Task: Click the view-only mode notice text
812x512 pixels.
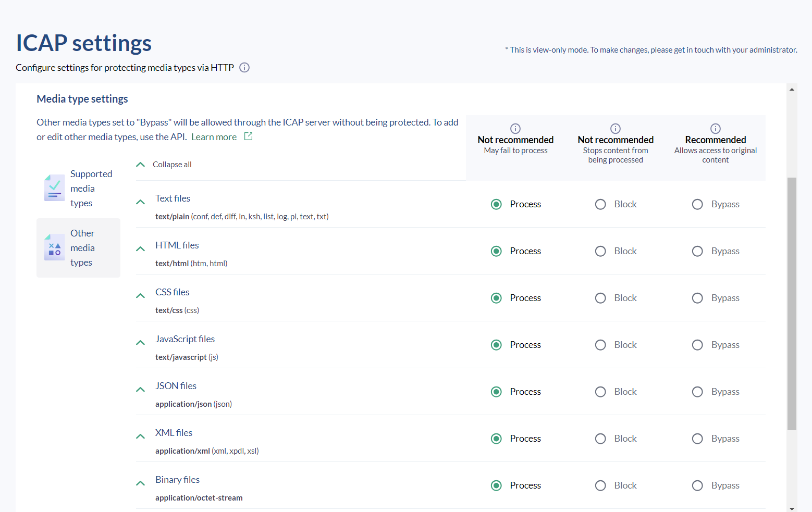Action: click(x=651, y=50)
